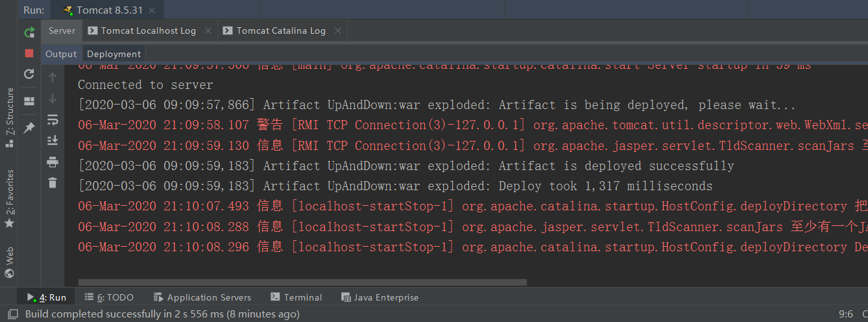
Task: Clear console with trash icon
Action: point(53,183)
